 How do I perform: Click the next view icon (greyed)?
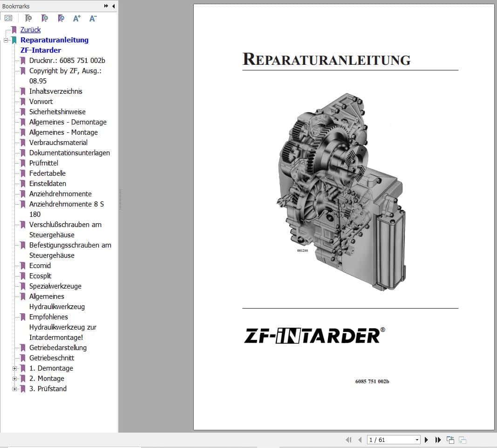[463, 440]
